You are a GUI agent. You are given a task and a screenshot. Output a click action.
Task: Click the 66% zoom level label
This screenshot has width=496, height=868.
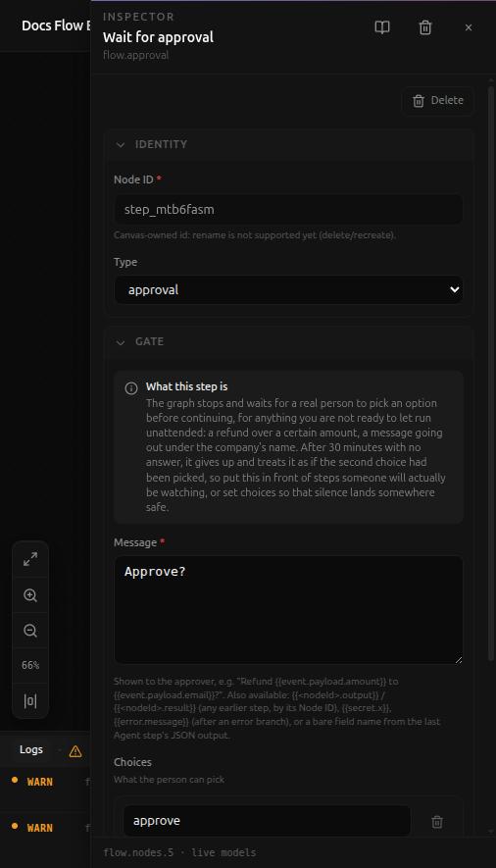[30, 665]
